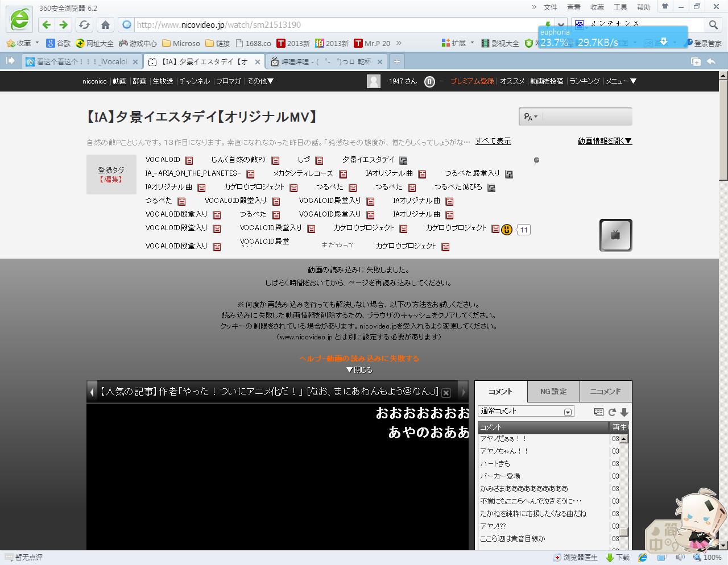Open the 文件 menu
This screenshot has width=728, height=565.
pyautogui.click(x=551, y=7)
